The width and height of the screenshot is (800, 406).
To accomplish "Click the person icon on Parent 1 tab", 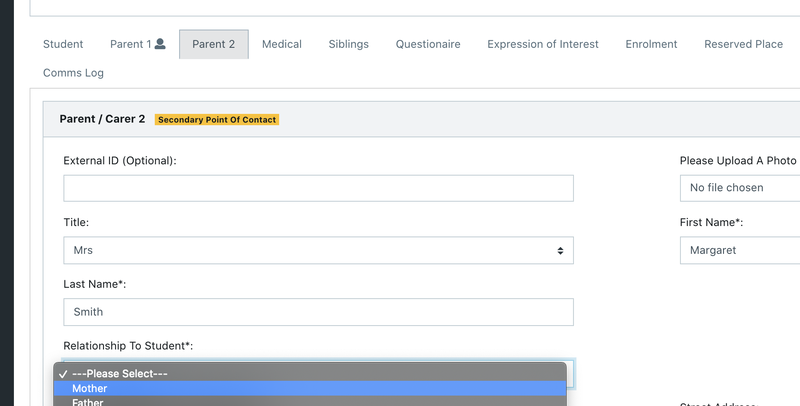I will click(x=160, y=44).
